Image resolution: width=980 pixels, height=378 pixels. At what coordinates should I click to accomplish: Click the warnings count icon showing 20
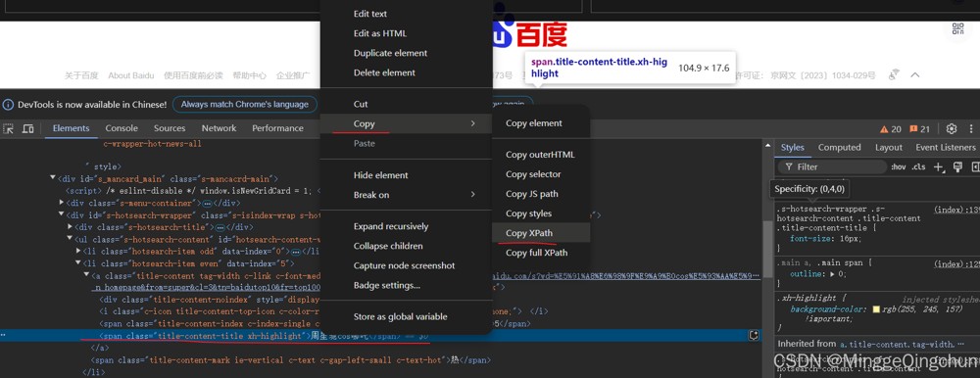(x=891, y=129)
